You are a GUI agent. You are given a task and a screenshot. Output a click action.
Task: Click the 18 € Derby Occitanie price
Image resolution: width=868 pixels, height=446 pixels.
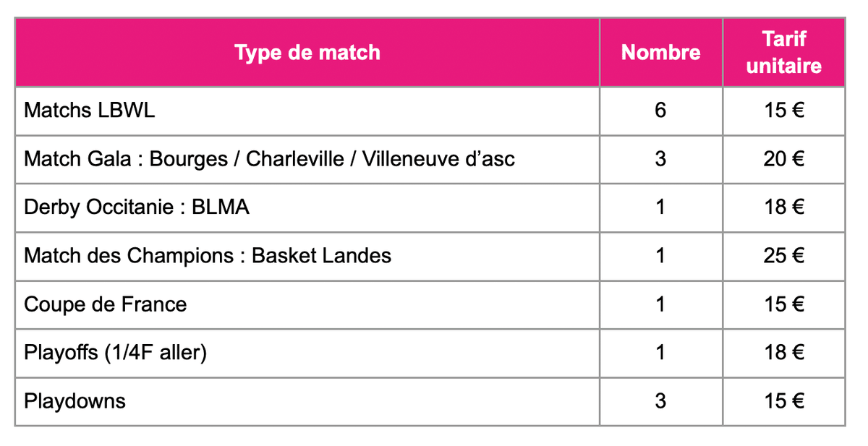click(784, 207)
